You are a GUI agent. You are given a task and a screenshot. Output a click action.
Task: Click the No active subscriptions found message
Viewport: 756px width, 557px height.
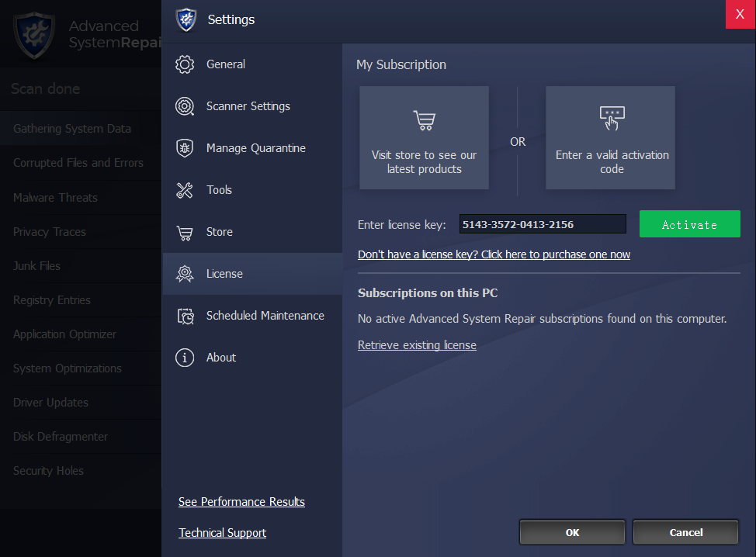coord(542,319)
